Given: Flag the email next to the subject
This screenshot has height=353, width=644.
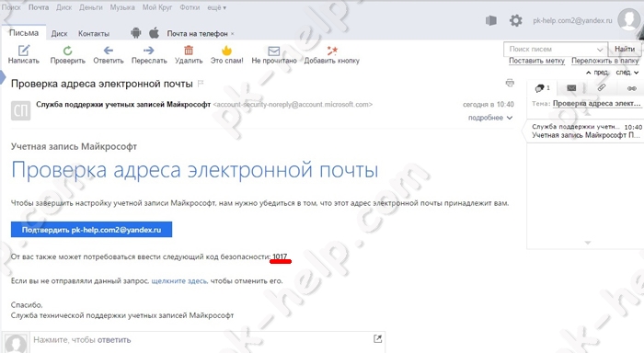Looking at the screenshot, I should (201, 84).
